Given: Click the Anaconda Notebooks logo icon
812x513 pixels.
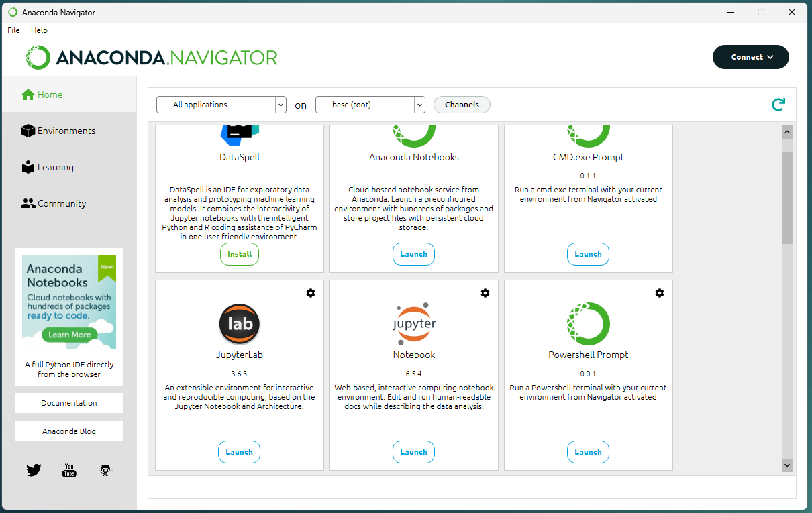Looking at the screenshot, I should coord(414,136).
